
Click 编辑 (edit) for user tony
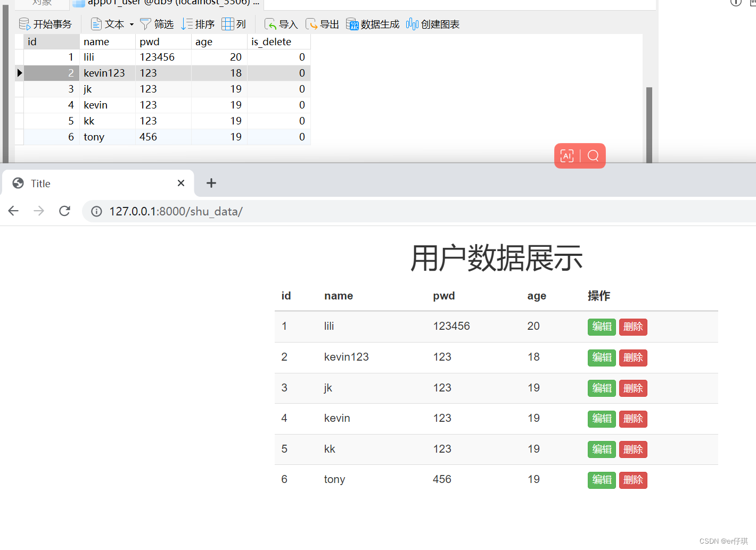click(602, 480)
